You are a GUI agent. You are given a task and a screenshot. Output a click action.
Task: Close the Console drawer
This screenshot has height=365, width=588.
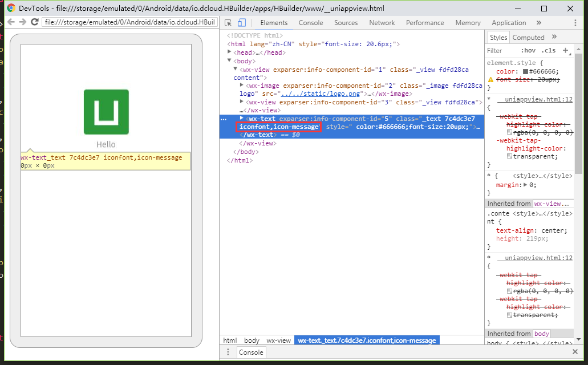click(575, 351)
